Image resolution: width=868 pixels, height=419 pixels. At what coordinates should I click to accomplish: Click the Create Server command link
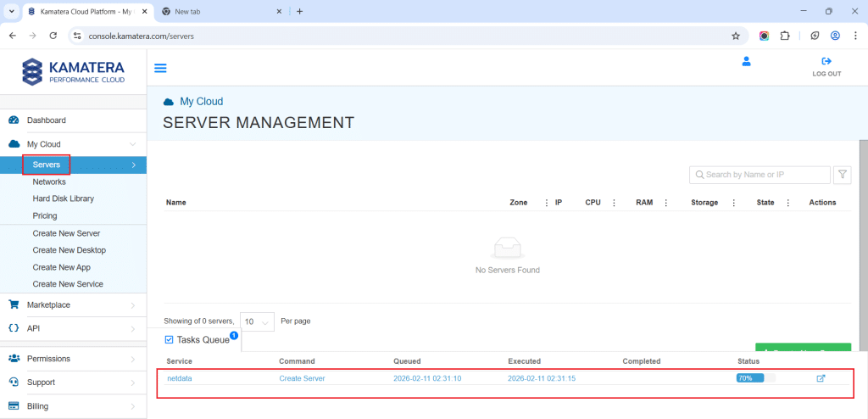point(302,378)
